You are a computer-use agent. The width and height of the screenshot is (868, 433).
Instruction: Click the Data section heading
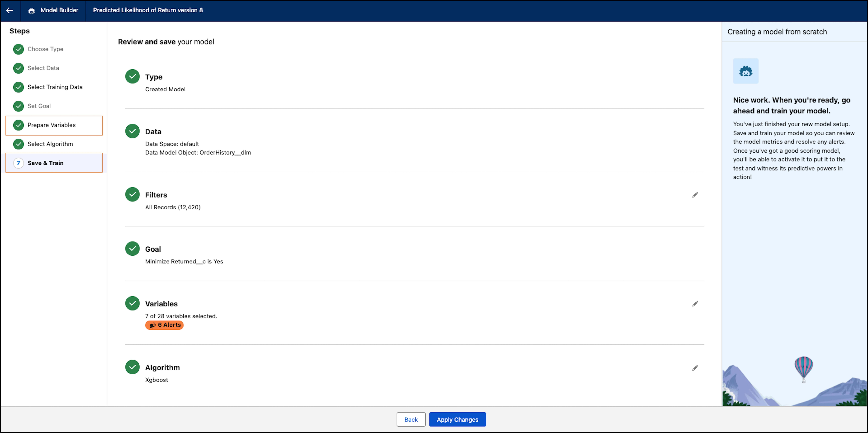[153, 132]
